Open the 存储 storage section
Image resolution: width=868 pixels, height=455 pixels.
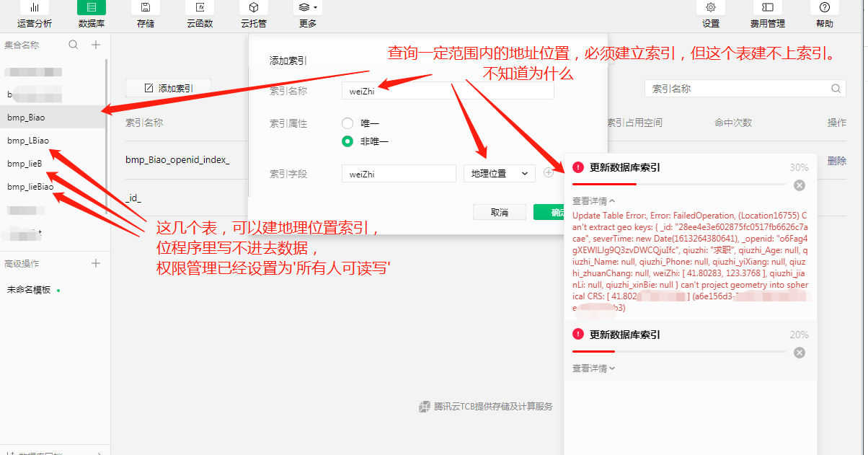(x=146, y=14)
